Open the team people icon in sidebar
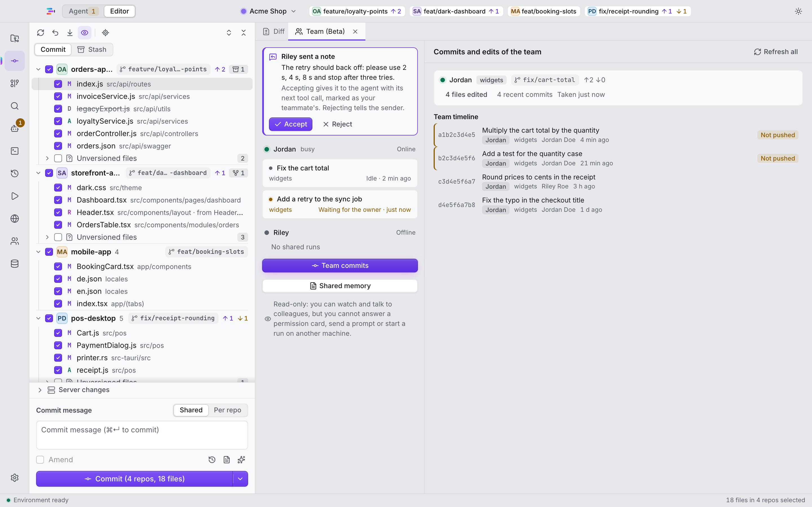 tap(14, 241)
